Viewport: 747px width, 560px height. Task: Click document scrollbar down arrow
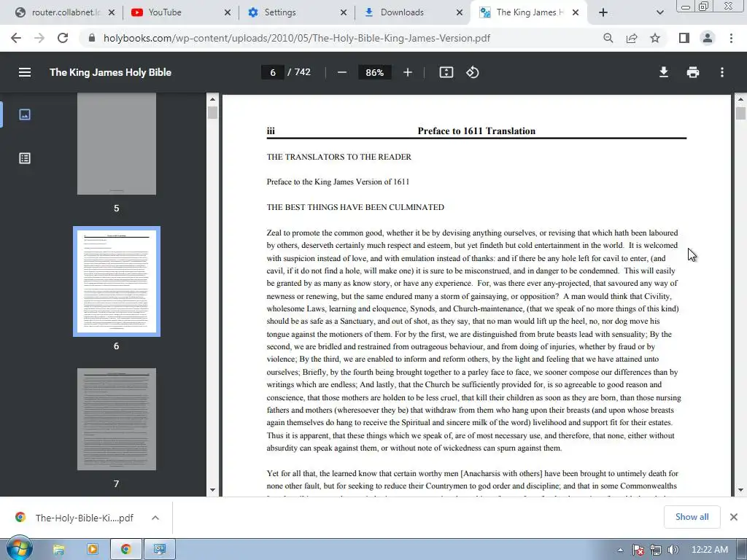point(740,490)
